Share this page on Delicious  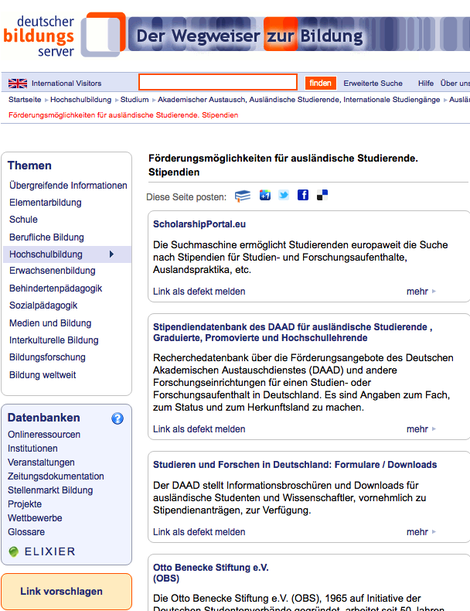click(x=322, y=195)
